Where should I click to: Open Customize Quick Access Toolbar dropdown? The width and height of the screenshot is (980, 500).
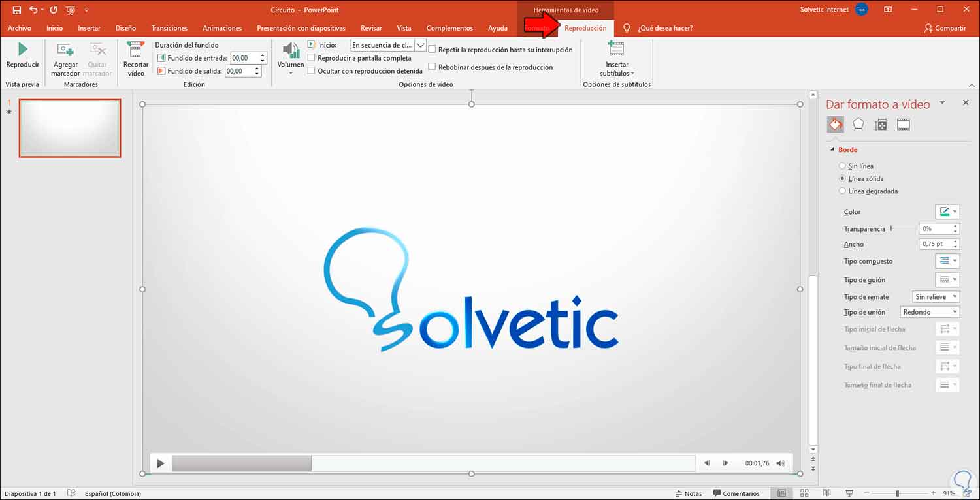[x=87, y=10]
